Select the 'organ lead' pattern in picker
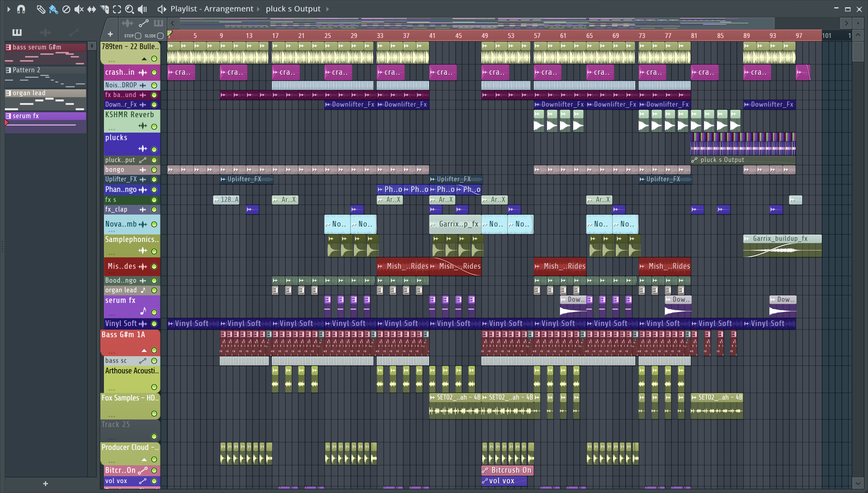 [x=46, y=100]
